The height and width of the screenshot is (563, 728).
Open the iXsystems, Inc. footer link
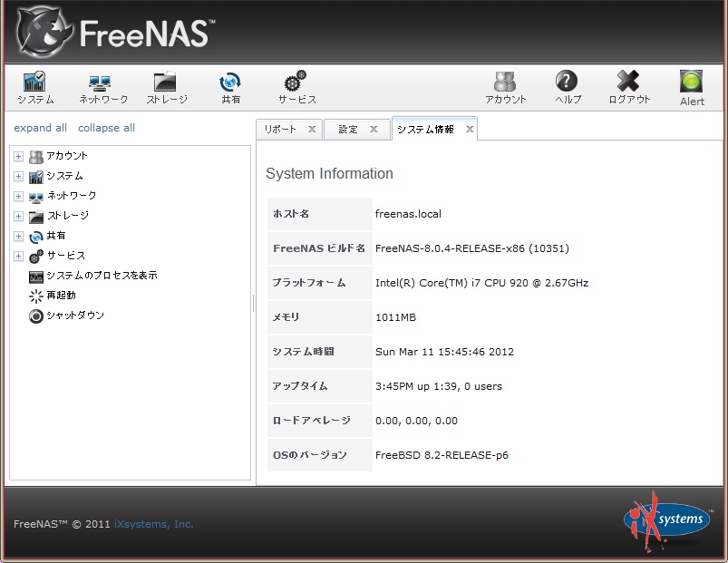(154, 524)
